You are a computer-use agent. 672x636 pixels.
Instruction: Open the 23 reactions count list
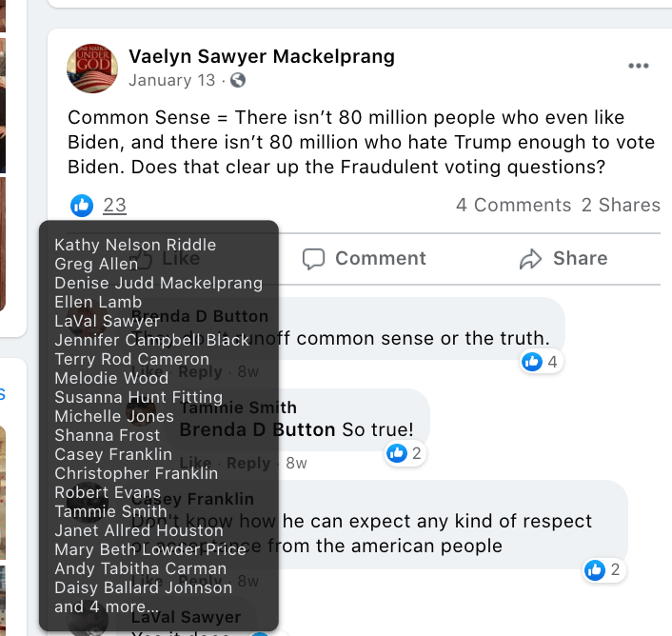pos(114,205)
